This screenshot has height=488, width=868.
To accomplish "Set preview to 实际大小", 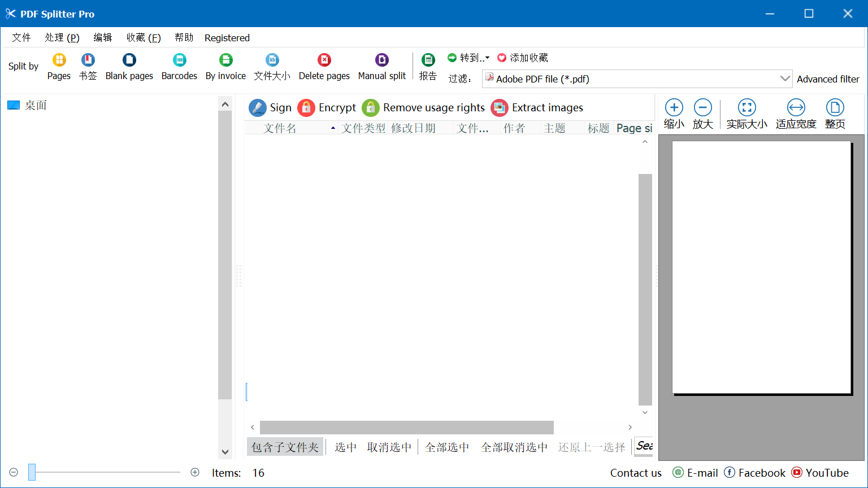I will pyautogui.click(x=747, y=114).
